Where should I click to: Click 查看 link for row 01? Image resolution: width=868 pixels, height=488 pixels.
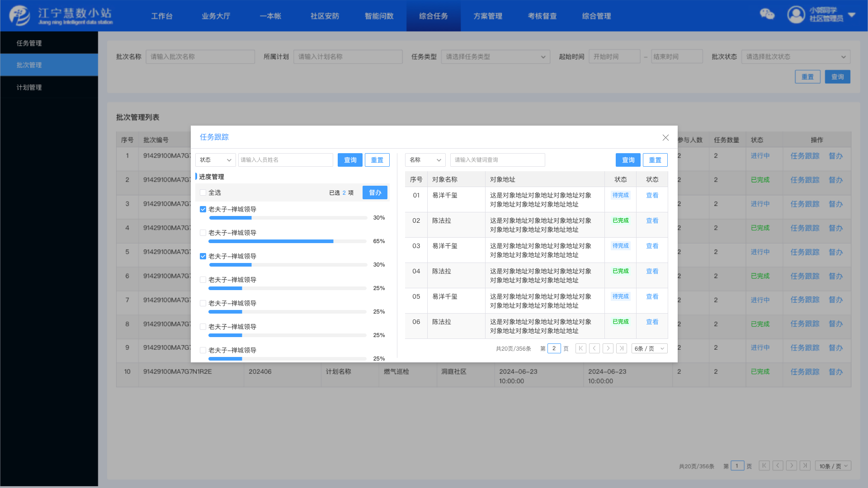coord(652,195)
